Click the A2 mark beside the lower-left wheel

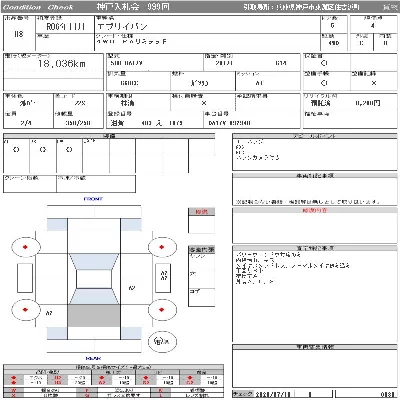point(49,313)
